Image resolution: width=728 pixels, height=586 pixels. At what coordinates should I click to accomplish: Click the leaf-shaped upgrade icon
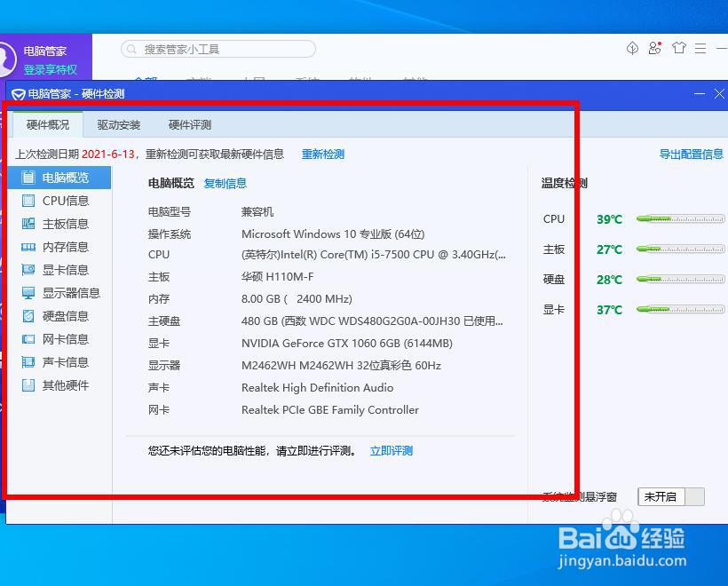pyautogui.click(x=632, y=48)
